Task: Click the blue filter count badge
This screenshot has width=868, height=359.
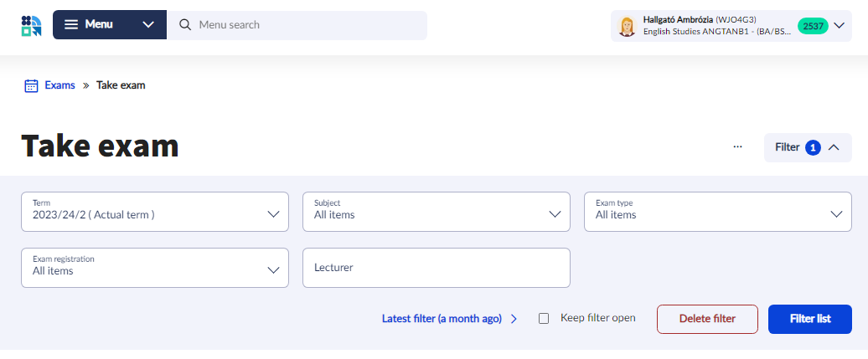Action: [813, 147]
